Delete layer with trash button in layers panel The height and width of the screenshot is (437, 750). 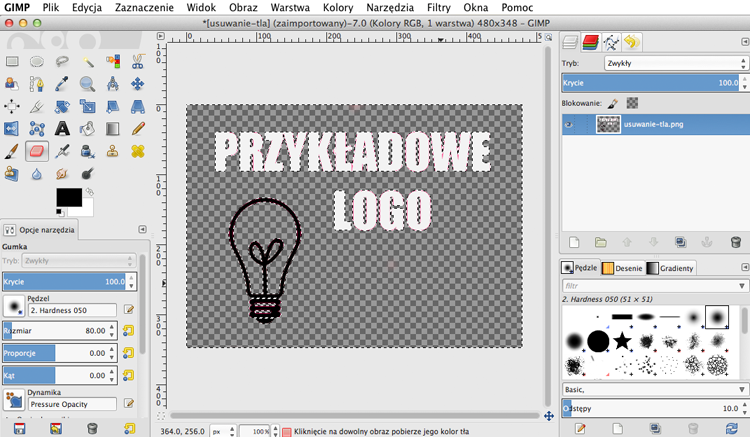click(x=736, y=242)
